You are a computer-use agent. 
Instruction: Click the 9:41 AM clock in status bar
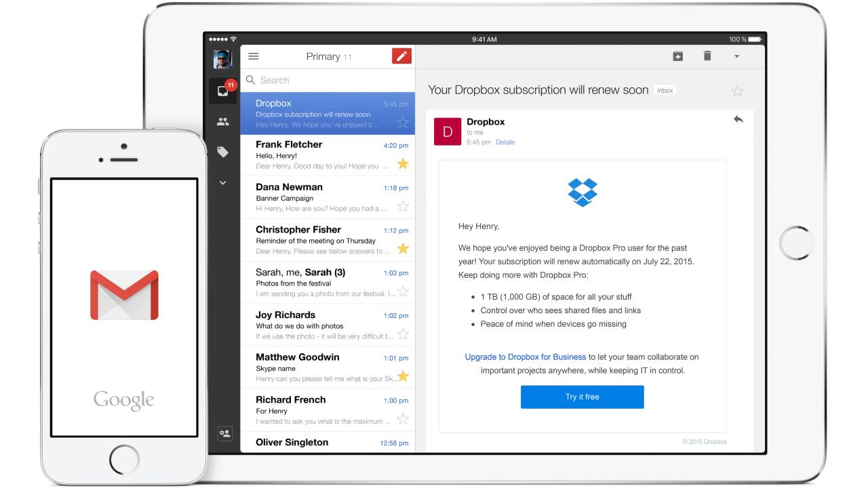(484, 39)
